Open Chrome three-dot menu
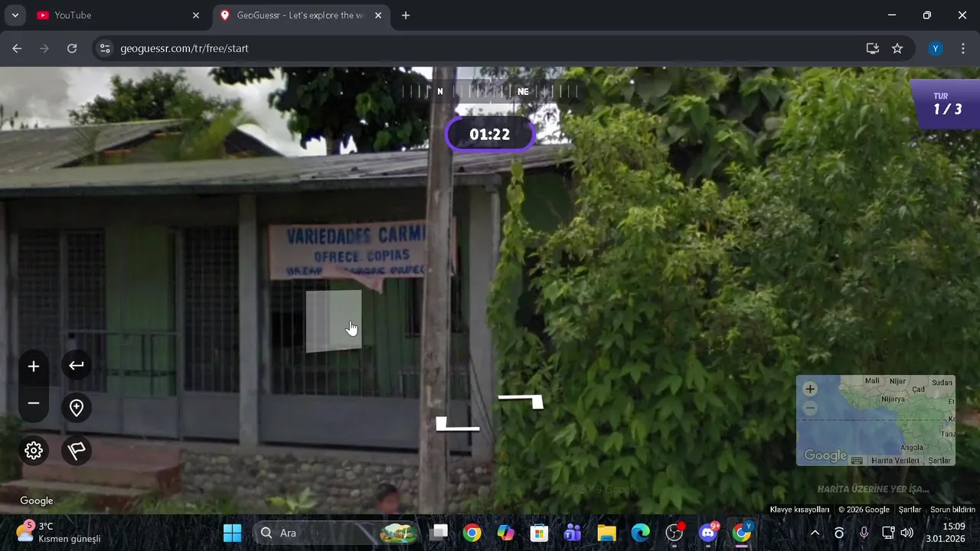Image resolution: width=980 pixels, height=551 pixels. click(963, 48)
